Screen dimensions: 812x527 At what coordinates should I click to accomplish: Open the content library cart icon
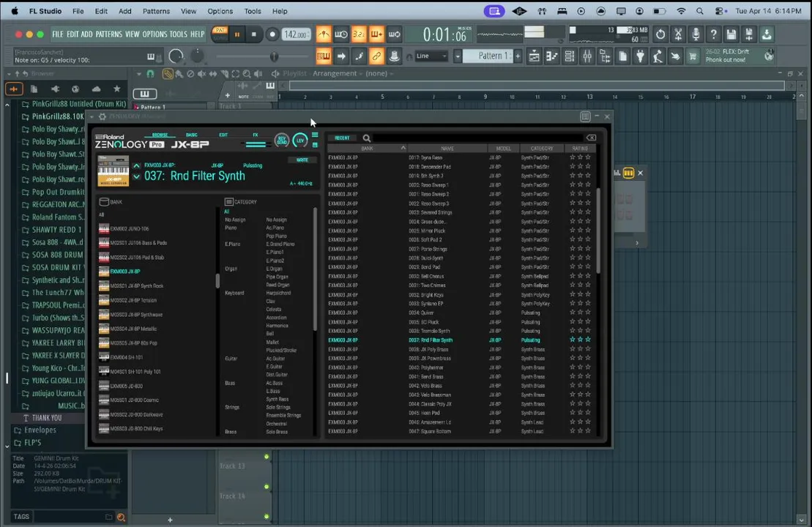point(693,56)
